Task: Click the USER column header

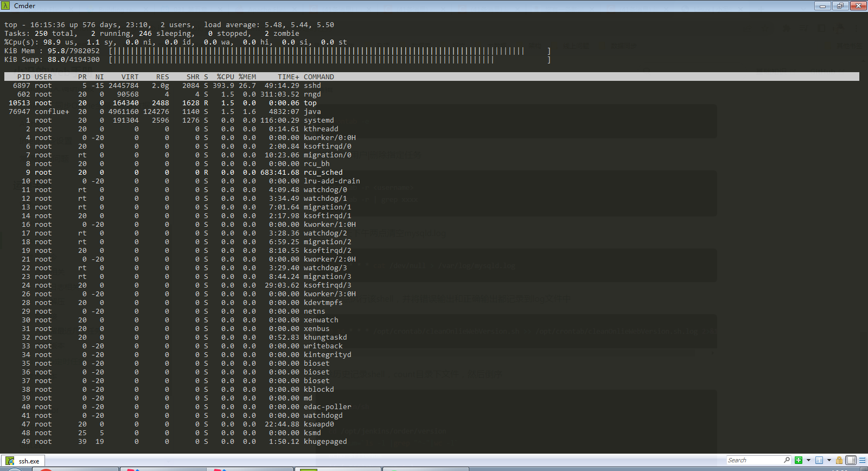Action: (x=43, y=77)
